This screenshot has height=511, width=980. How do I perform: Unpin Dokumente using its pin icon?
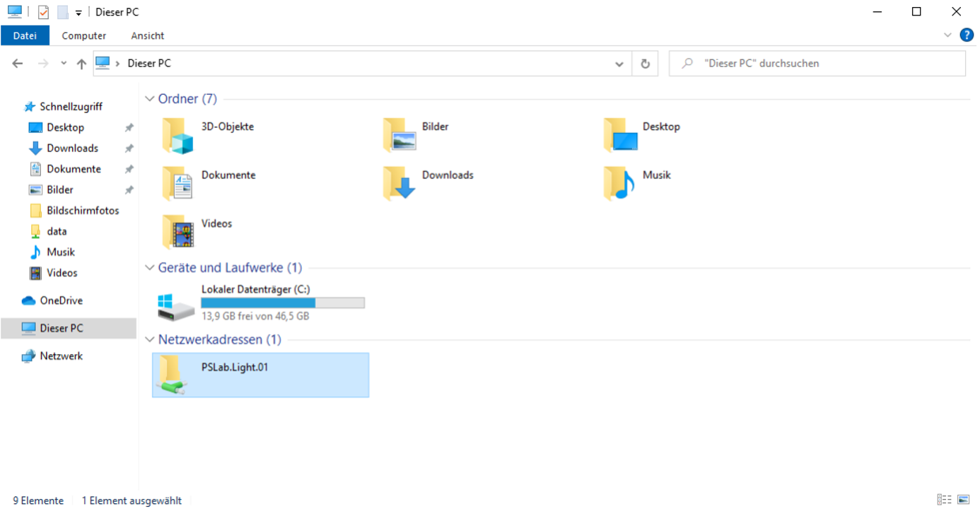click(x=129, y=170)
